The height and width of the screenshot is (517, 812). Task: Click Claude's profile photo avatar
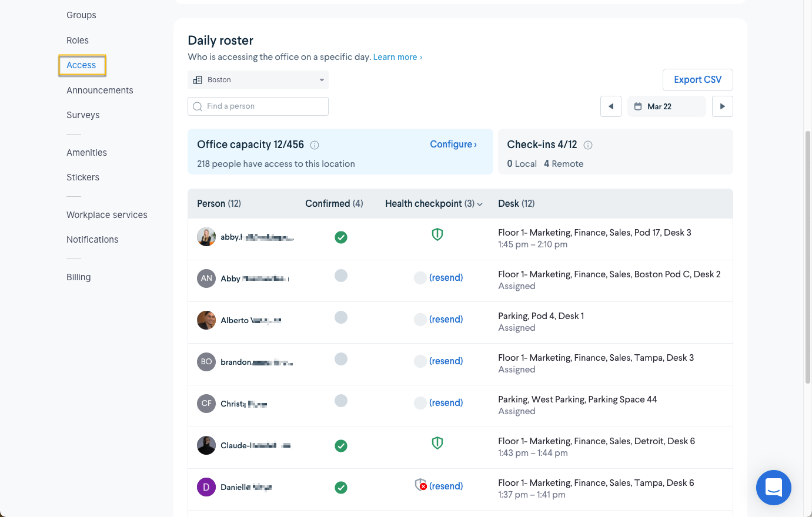(206, 445)
